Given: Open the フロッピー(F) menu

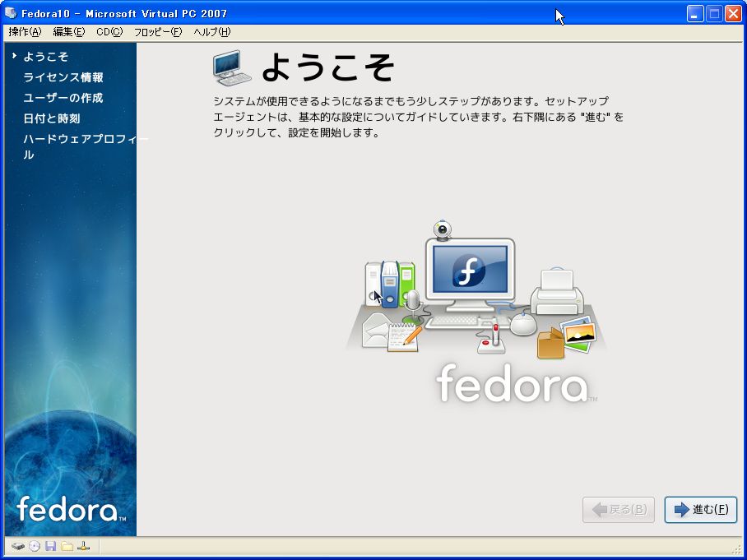Looking at the screenshot, I should (x=158, y=32).
